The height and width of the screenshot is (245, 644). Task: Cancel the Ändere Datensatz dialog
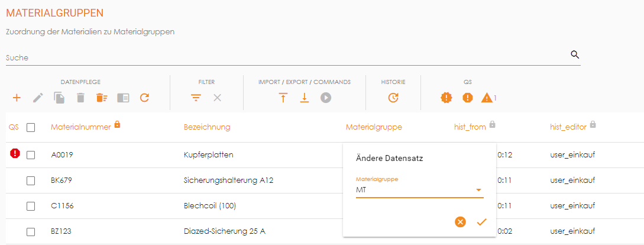tap(461, 222)
